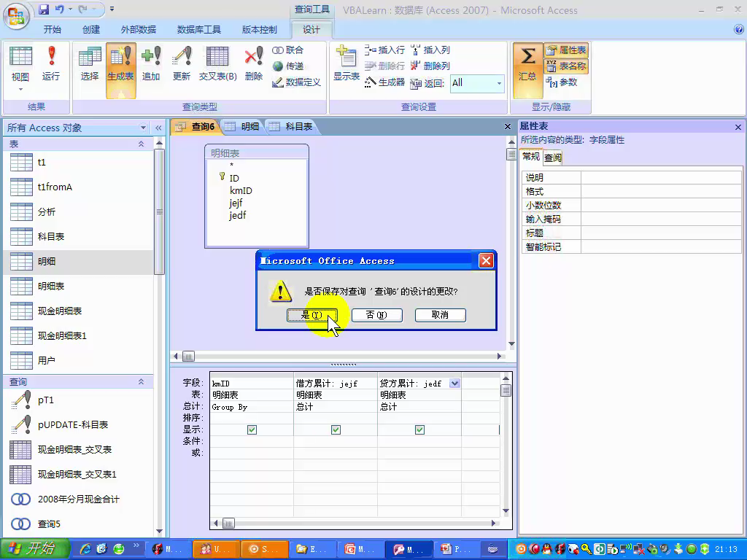Select the 更新 update query type

coord(182,64)
